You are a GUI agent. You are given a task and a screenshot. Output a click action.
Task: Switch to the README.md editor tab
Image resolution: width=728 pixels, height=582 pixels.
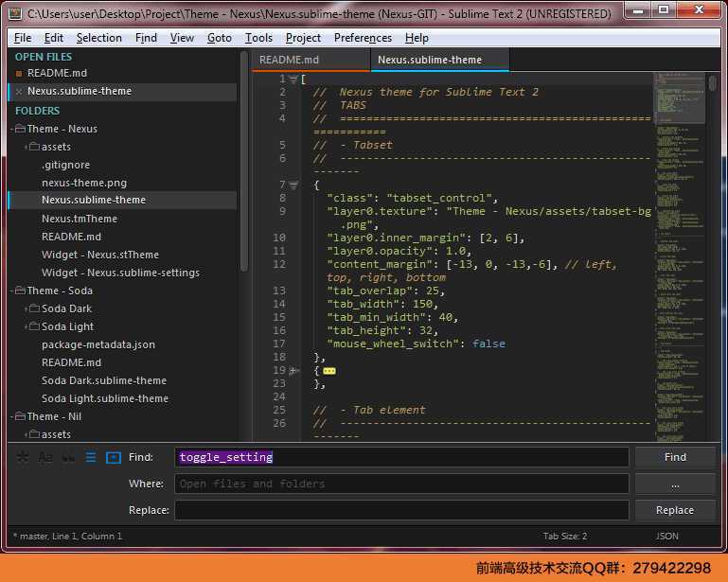[290, 60]
